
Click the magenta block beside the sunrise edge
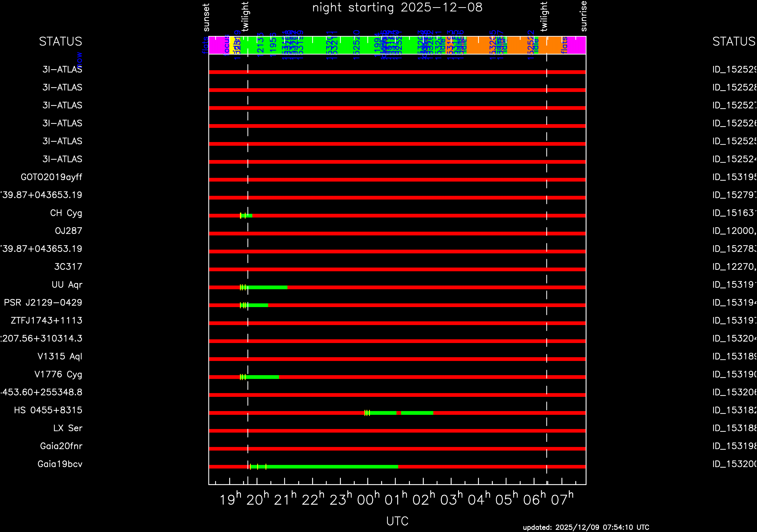[x=577, y=45]
